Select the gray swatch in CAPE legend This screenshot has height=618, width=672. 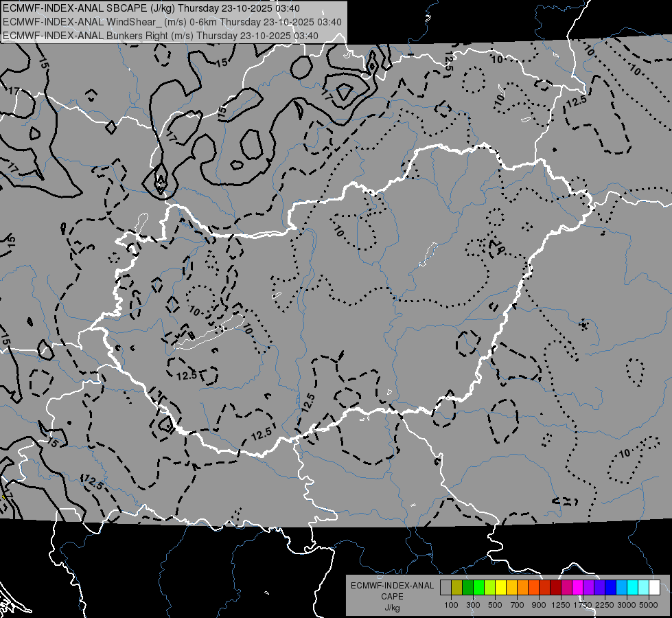pos(445,588)
